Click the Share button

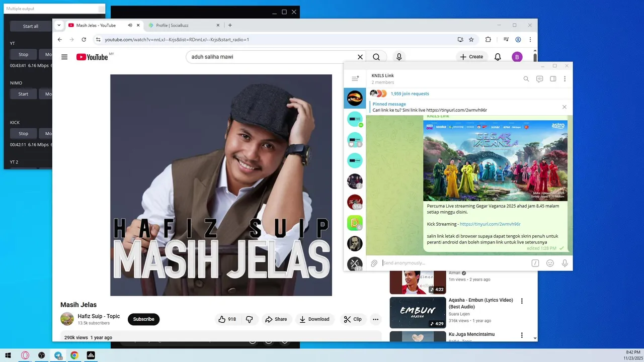(276, 319)
